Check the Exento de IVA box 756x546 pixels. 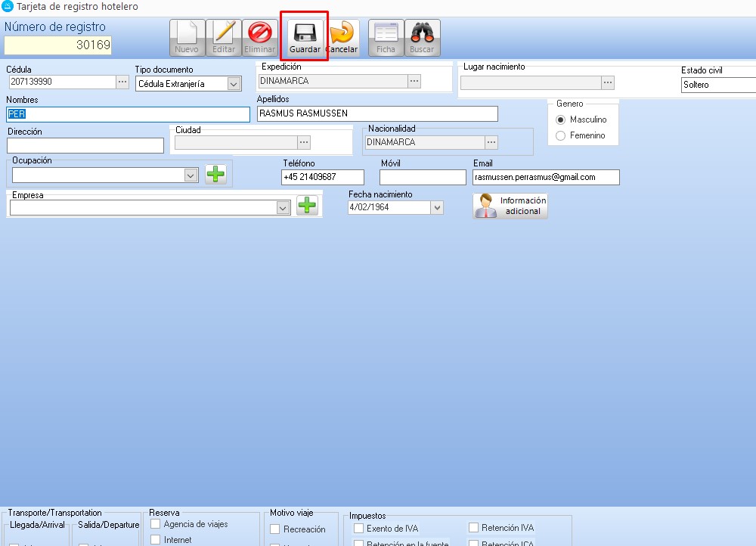click(x=358, y=529)
